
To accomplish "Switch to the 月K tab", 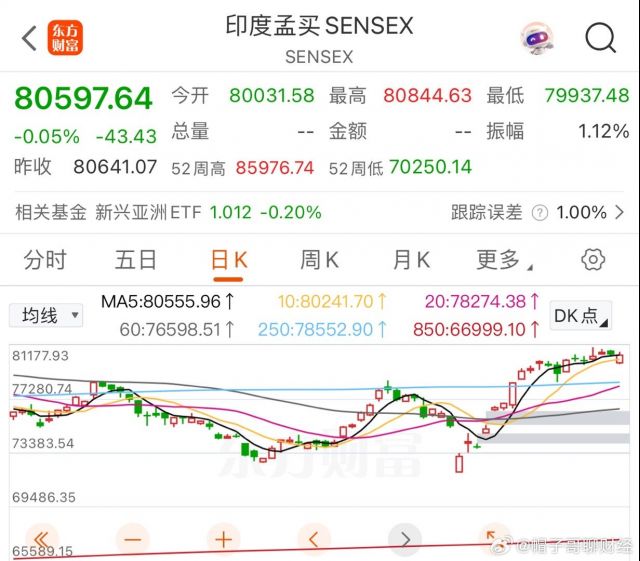I will tap(411, 260).
